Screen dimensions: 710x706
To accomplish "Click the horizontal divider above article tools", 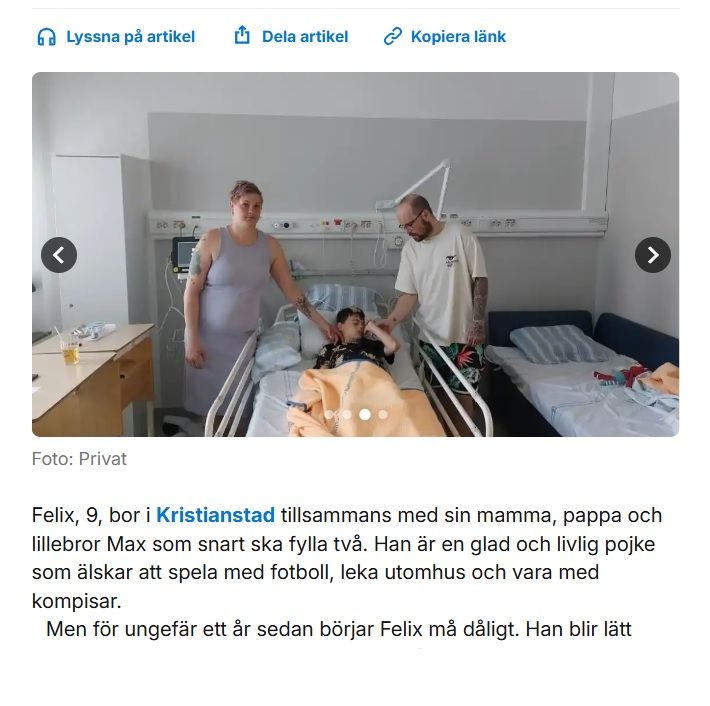I will [x=355, y=8].
